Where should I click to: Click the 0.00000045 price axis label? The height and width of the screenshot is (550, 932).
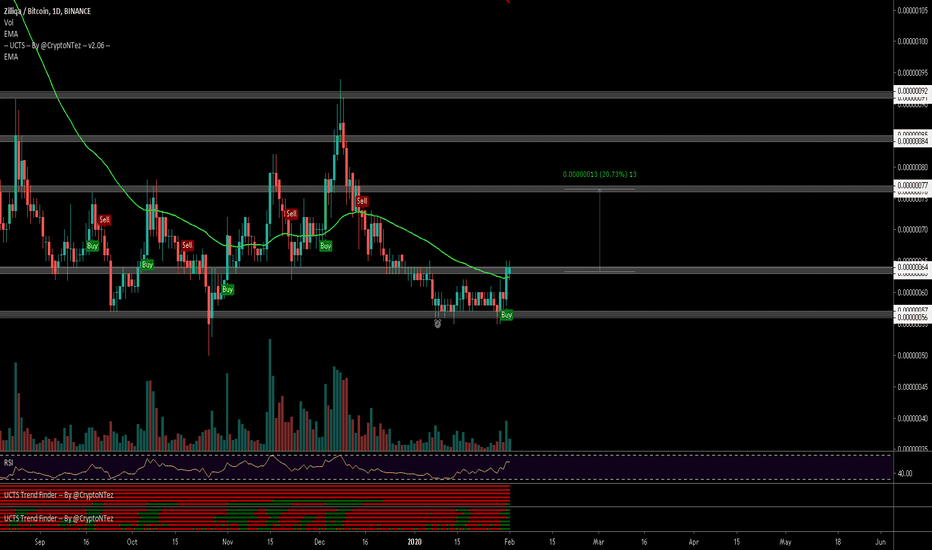point(912,387)
